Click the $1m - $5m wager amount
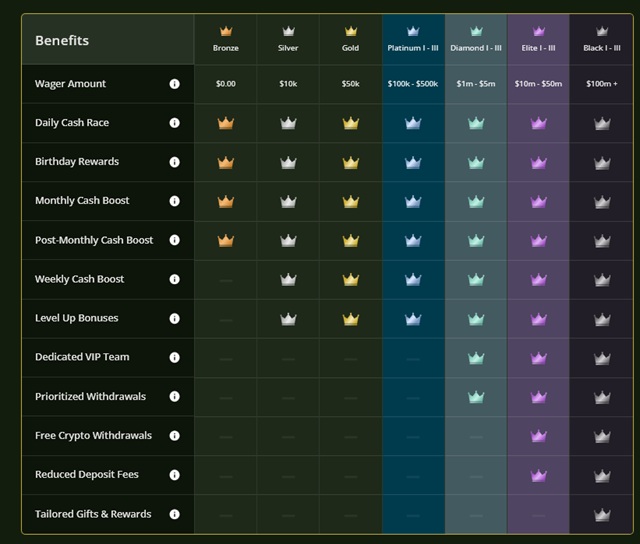Viewport: 640px width, 544px height. point(476,84)
